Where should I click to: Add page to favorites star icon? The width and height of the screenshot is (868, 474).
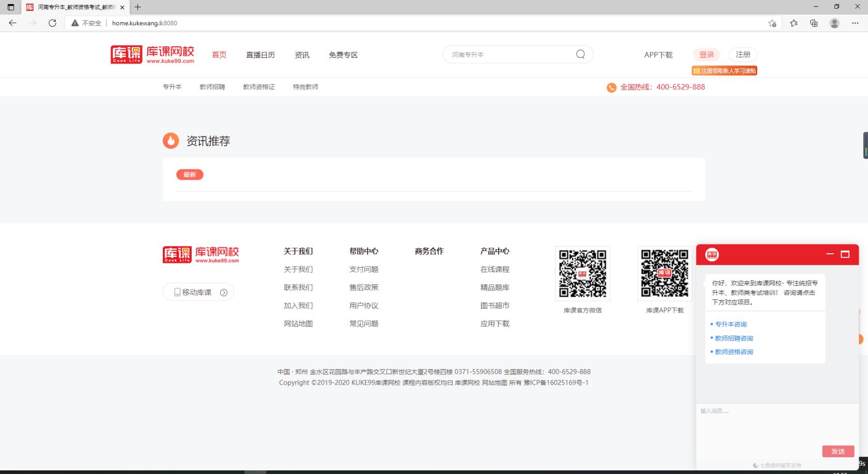pyautogui.click(x=772, y=23)
